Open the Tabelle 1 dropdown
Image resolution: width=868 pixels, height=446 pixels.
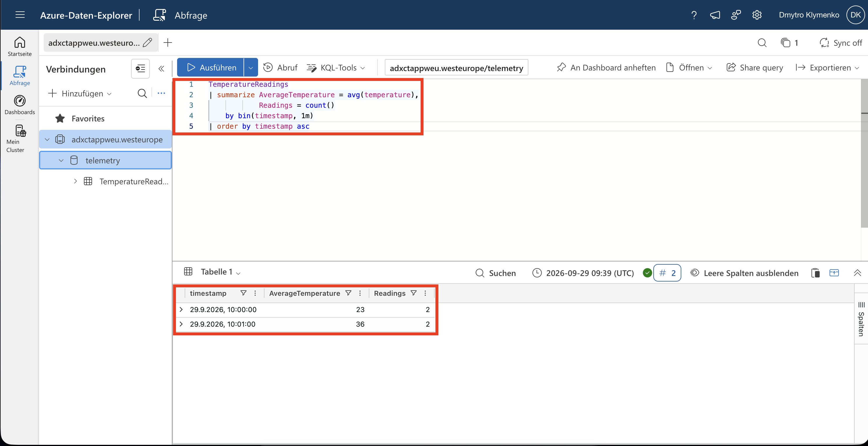pyautogui.click(x=221, y=272)
